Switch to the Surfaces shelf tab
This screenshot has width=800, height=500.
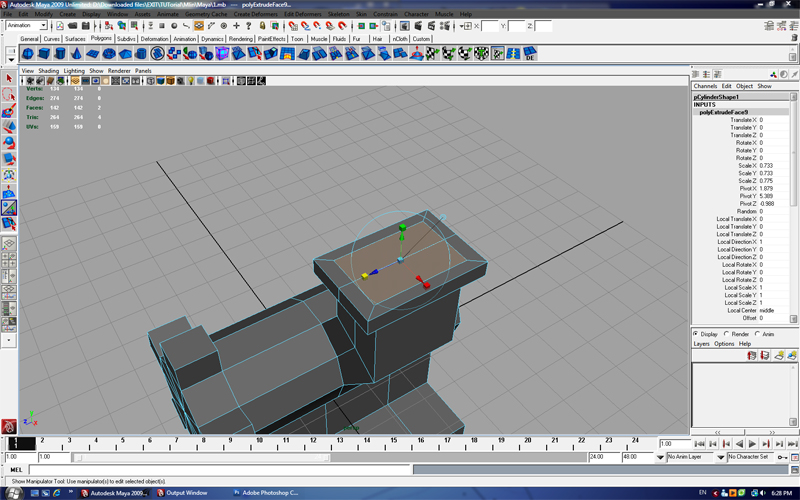tap(73, 39)
